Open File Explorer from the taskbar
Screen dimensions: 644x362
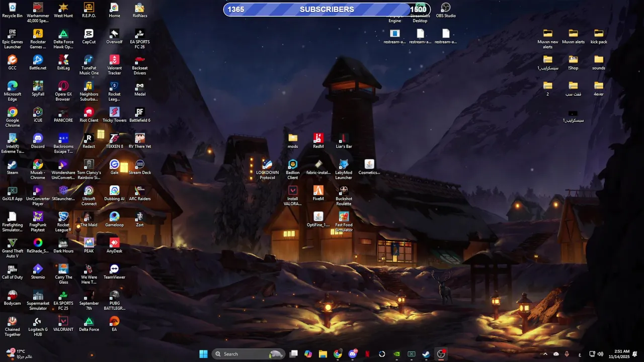coord(323,354)
